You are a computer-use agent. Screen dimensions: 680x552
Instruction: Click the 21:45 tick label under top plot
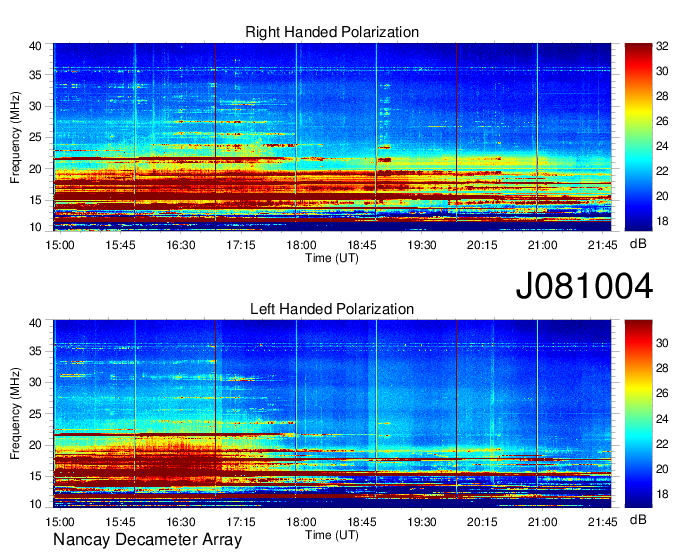(x=603, y=245)
